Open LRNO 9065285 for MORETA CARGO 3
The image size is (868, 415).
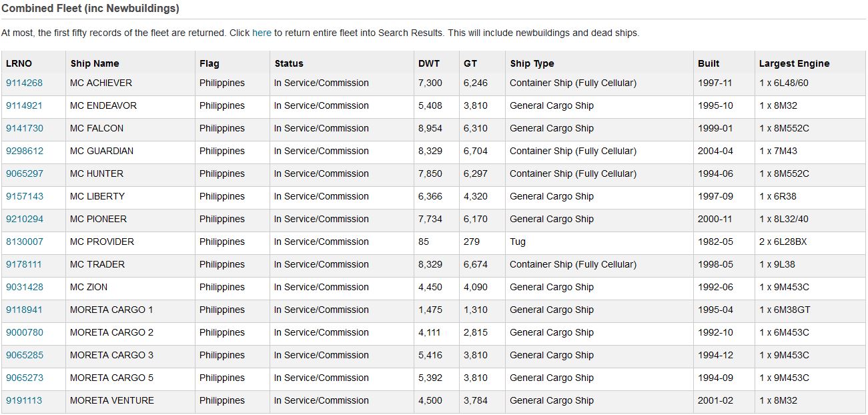pyautogui.click(x=24, y=355)
